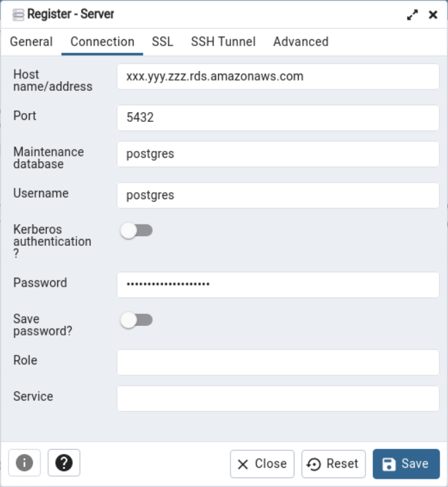Focus the Password field
Image resolution: width=448 pixels, height=487 pixels.
278,285
